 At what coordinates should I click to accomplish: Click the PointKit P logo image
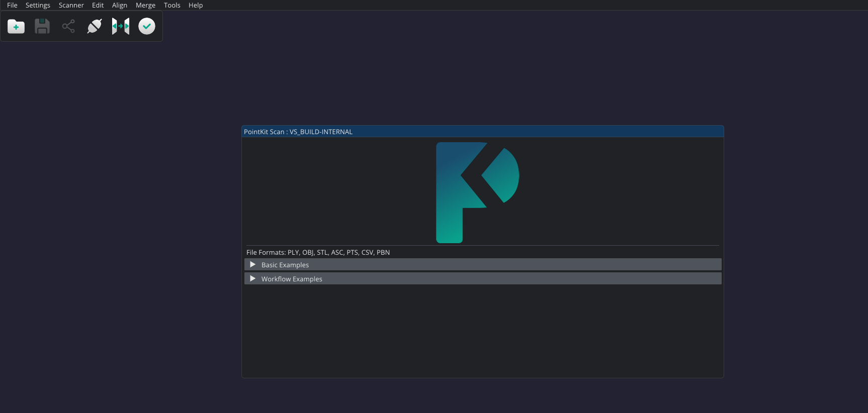point(478,192)
